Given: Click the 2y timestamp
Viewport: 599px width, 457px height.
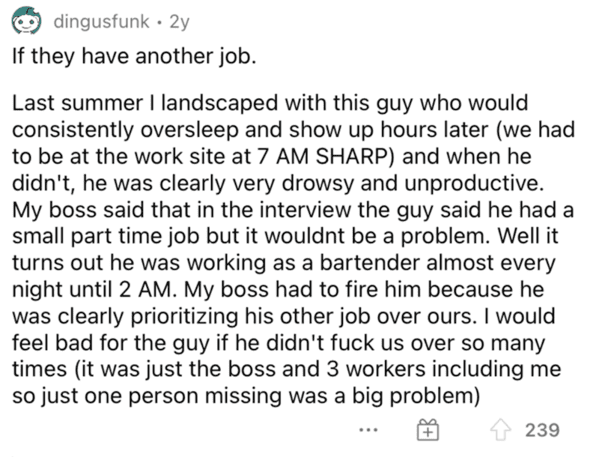Looking at the screenshot, I should pyautogui.click(x=179, y=22).
